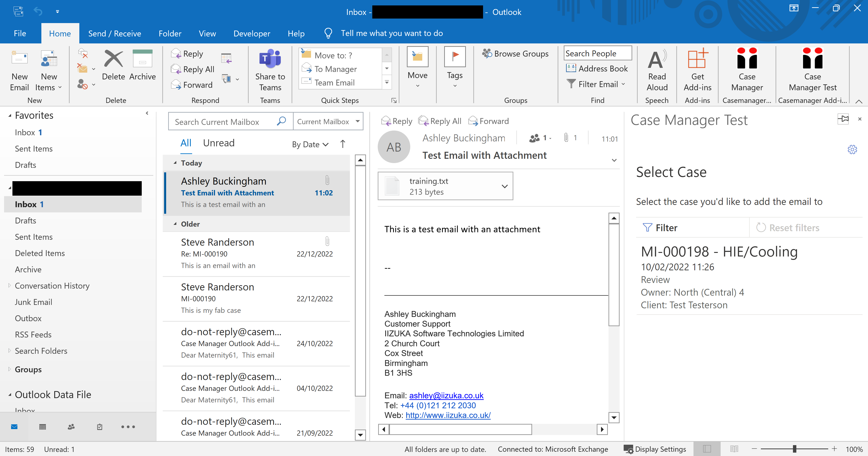The image size is (868, 456).
Task: Click the search magnifier in mailbox search
Action: pos(281,121)
